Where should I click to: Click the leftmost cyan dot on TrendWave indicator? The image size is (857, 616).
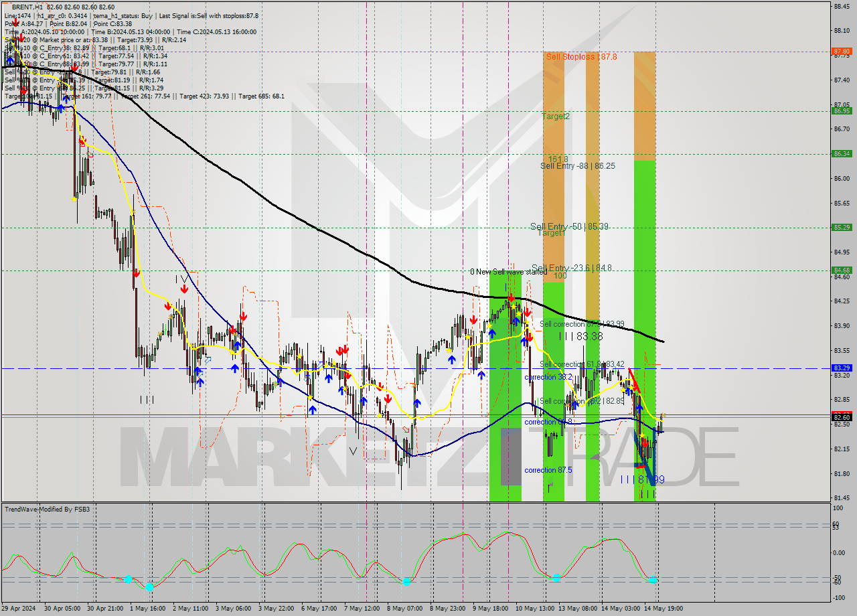[129, 579]
